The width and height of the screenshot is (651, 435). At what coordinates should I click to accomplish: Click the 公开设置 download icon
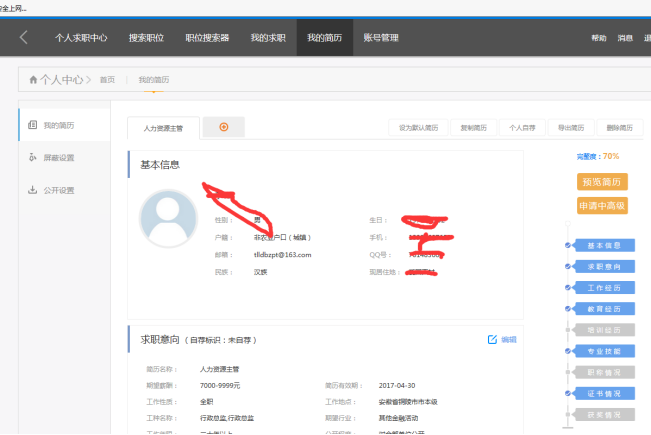coord(33,190)
